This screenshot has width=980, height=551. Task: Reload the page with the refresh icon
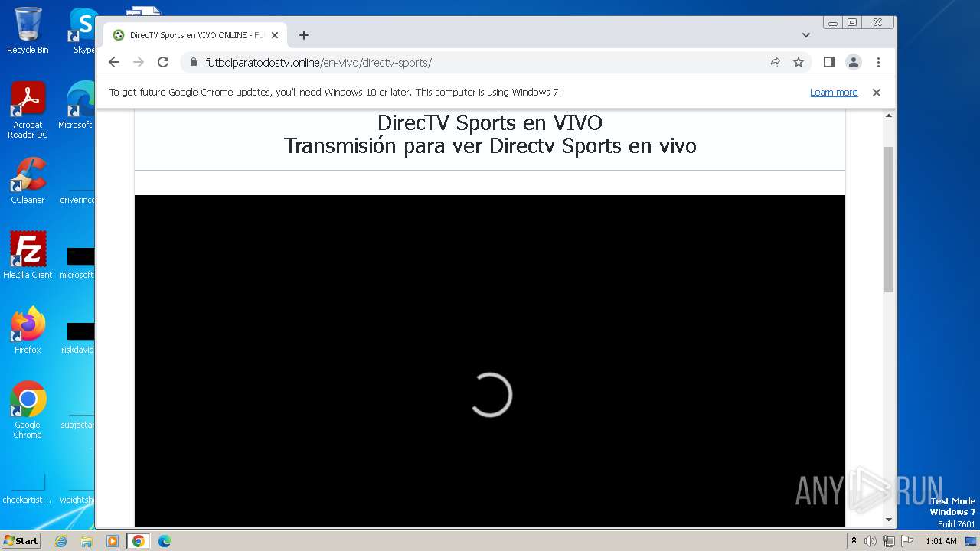click(x=163, y=63)
